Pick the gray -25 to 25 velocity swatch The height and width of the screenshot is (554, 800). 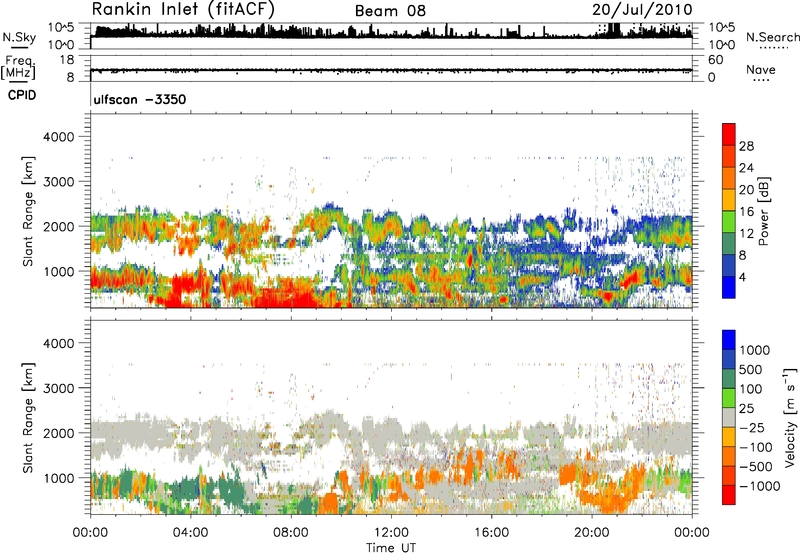729,418
